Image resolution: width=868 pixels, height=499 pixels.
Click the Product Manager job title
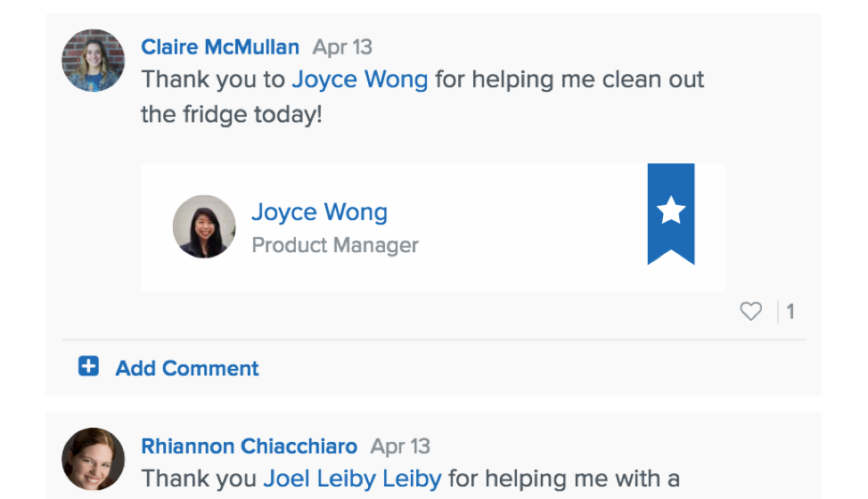point(335,245)
